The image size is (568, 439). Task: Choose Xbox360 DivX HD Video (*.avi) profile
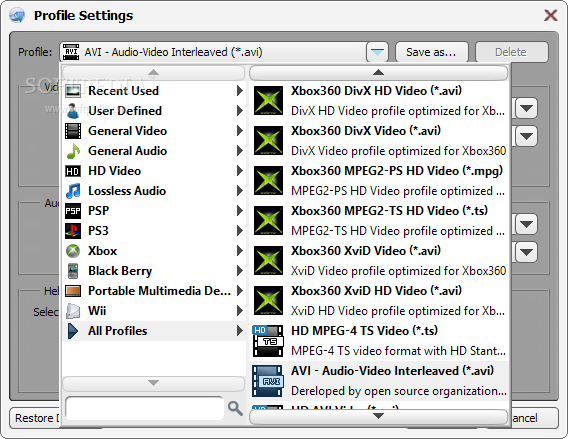[379, 100]
